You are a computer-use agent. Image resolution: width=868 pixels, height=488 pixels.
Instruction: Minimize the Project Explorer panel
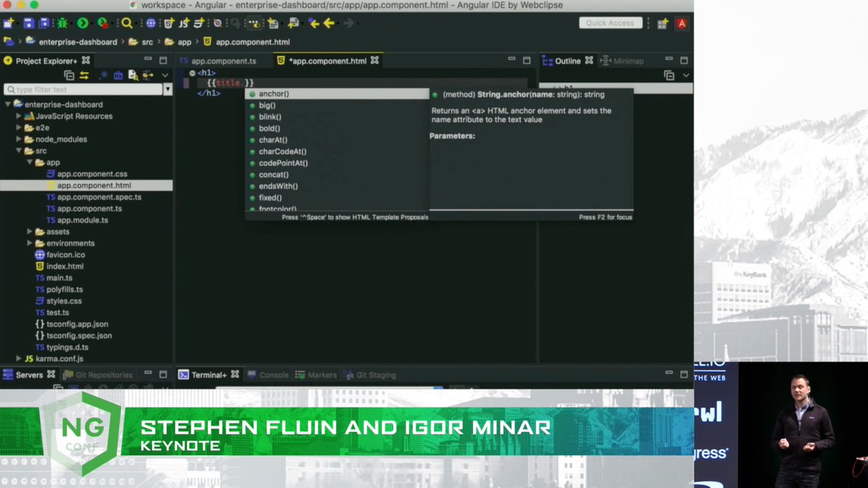pyautogui.click(x=148, y=60)
